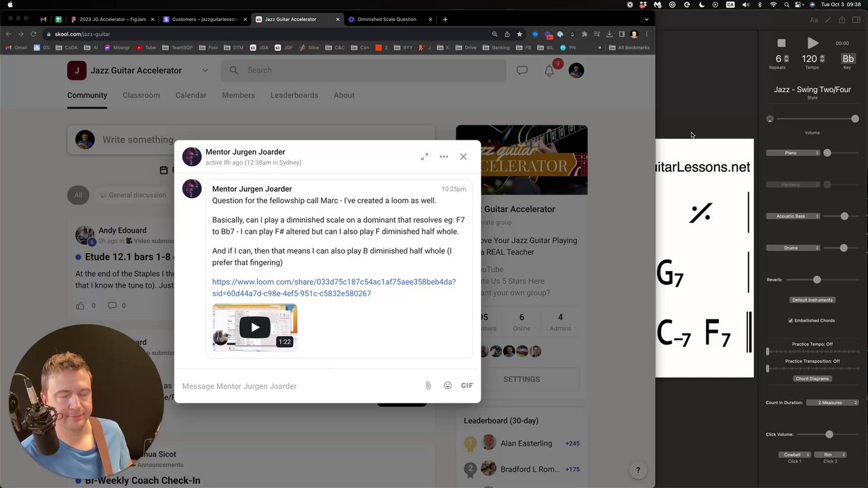Reload the page in Chrome
Viewport: 868px width, 488px height.
[x=33, y=34]
